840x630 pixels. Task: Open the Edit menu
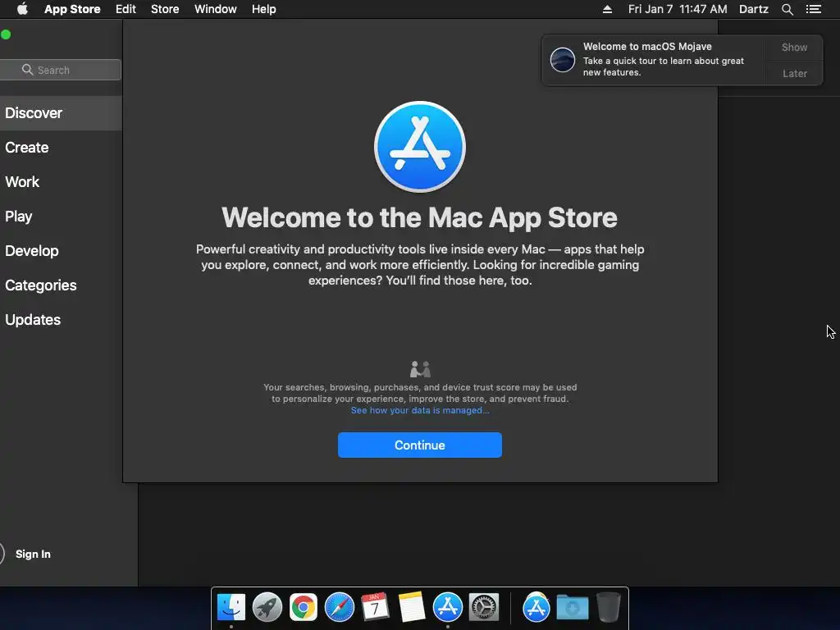(126, 9)
